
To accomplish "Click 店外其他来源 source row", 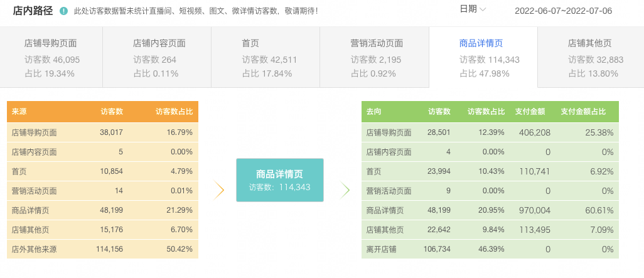I will (x=102, y=249).
